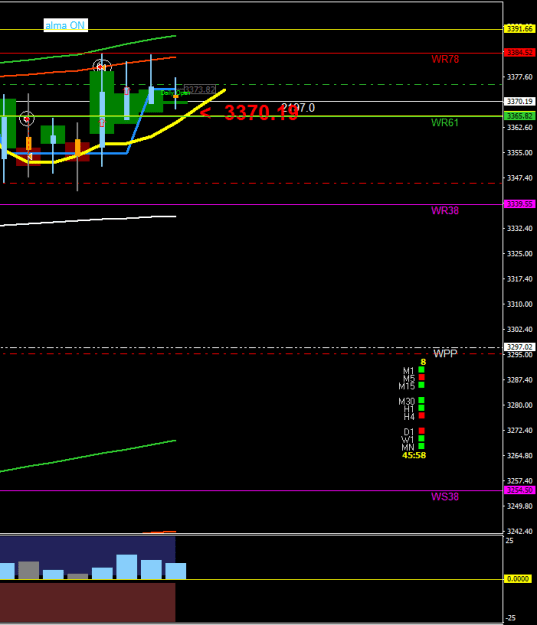Screen dimensions: 537x625
Task: Click the alma ON button
Action: (x=66, y=26)
